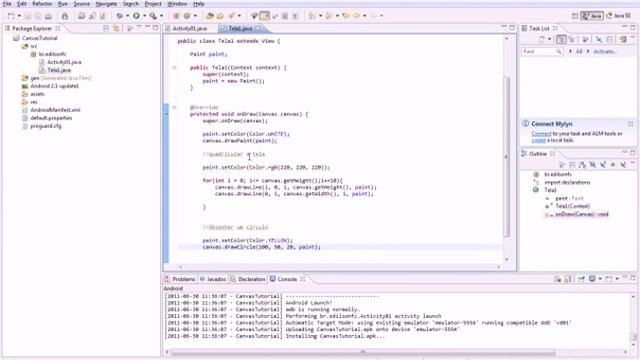Image resolution: width=640 pixels, height=360 pixels.
Task: Click the All working set link
Action: tap(579, 51)
